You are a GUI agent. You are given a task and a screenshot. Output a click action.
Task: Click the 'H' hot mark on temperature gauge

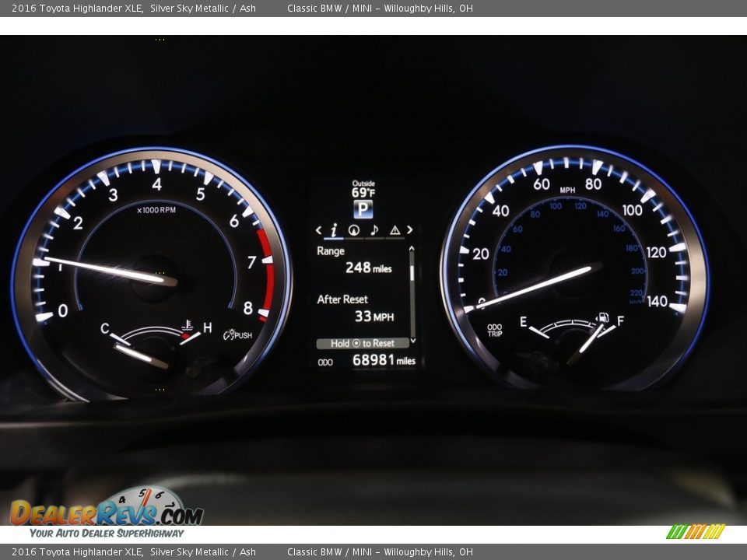[x=207, y=327]
